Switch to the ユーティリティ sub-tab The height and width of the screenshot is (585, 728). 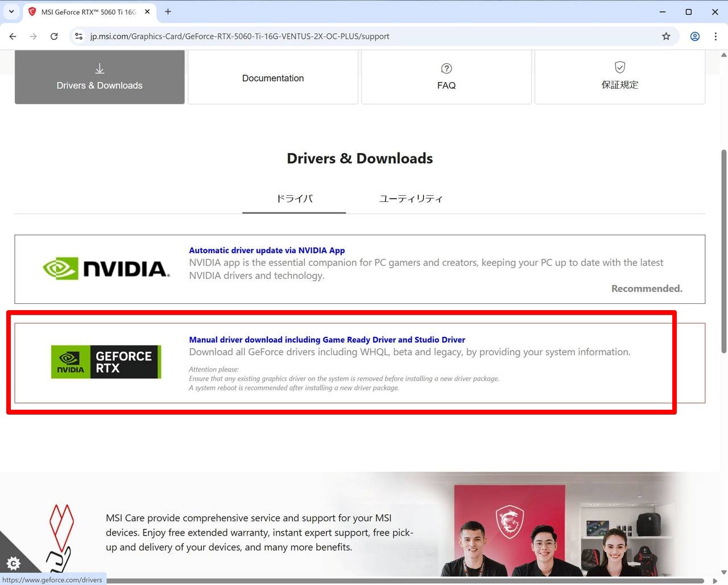(411, 199)
